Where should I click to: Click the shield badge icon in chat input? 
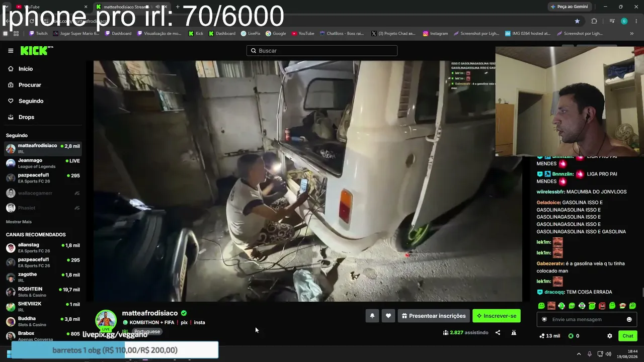(x=544, y=319)
